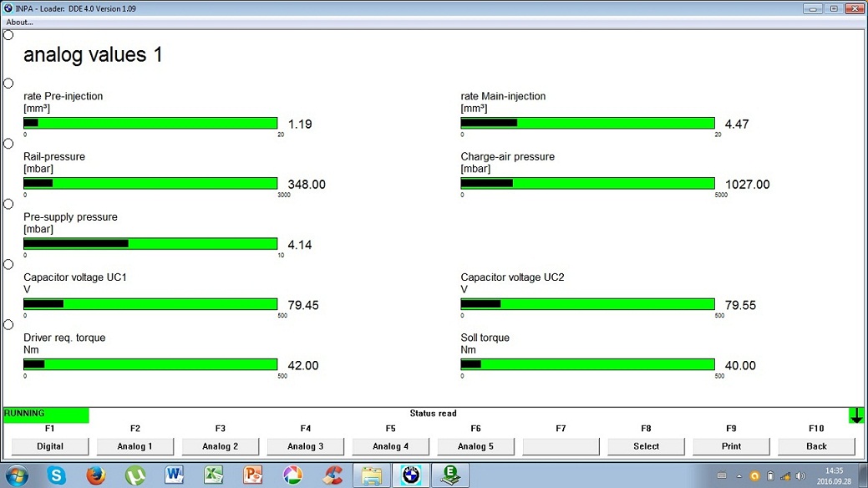Open Windows Explorer folder in taskbar
Viewport: 868px width, 488px height.
[x=371, y=475]
